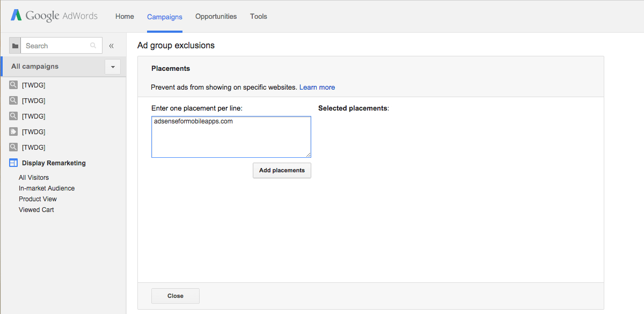Follow the Learn more link
644x314 pixels.
317,87
